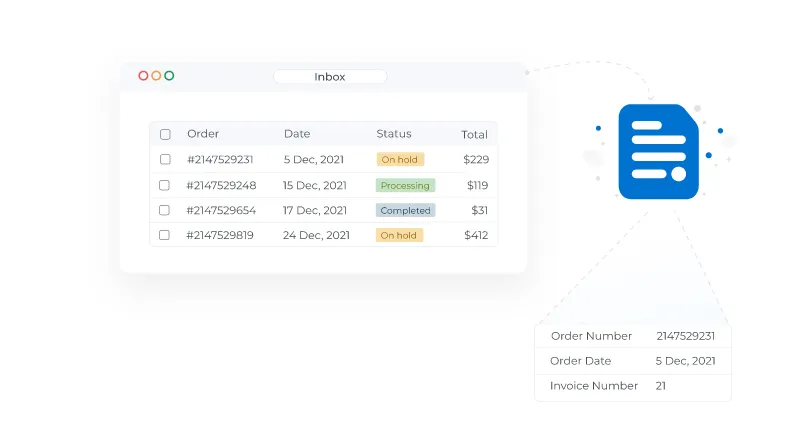Check the box for order #2147529248
The width and height of the screenshot is (799, 431).
(x=164, y=185)
